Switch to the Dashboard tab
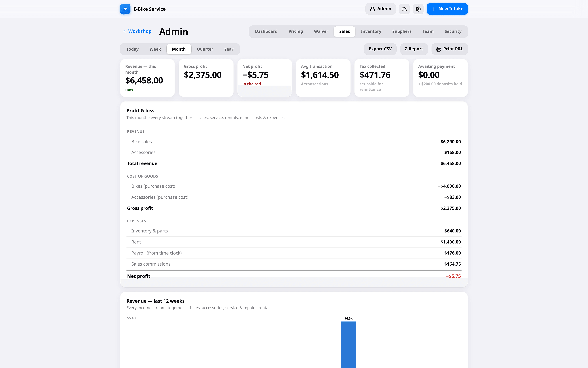588x368 pixels. tap(266, 31)
